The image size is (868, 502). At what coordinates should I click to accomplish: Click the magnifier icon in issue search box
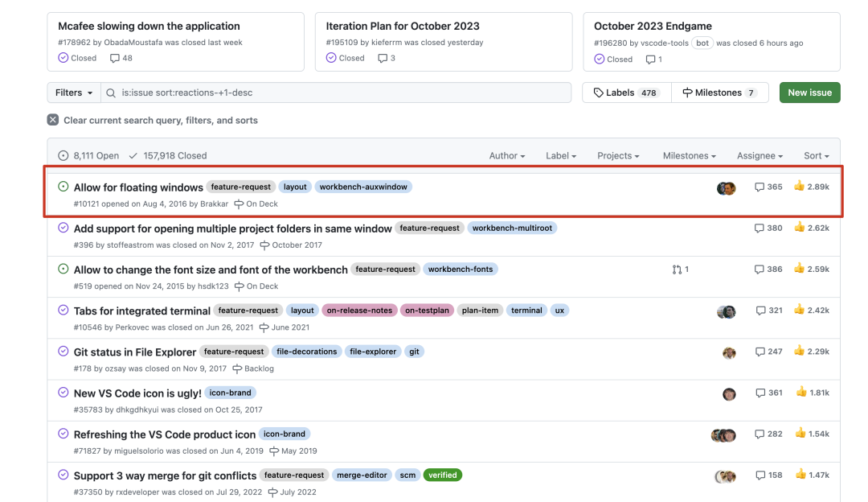(111, 93)
